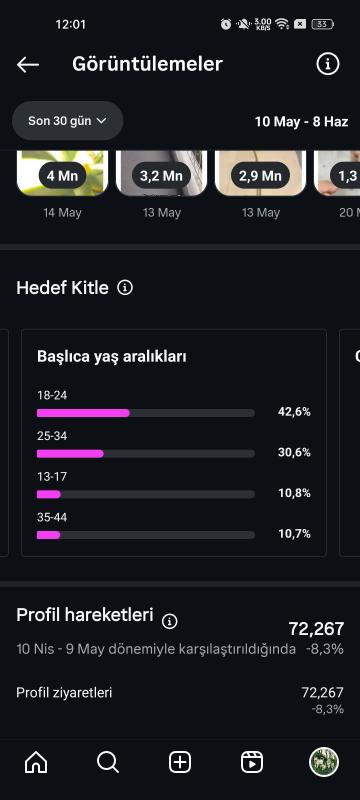This screenshot has height=800, width=360.
Task: Open the 3,2 Mn post thumbnail
Action: point(162,173)
